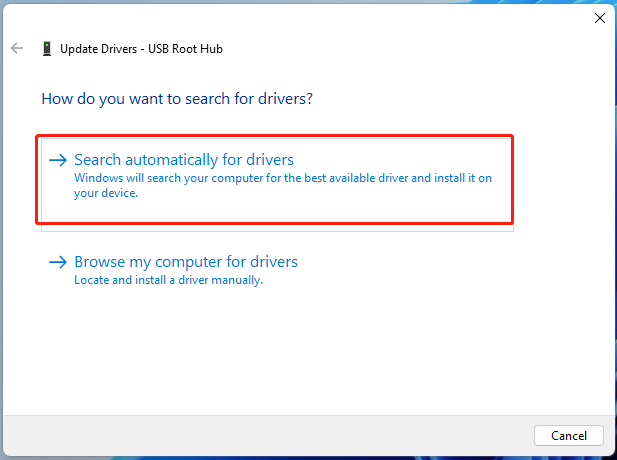Click blank area below the Browse option

click(x=300, y=350)
